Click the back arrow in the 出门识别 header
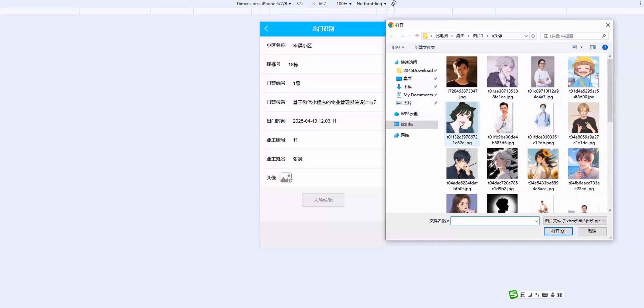The width and height of the screenshot is (644, 308). point(266,29)
